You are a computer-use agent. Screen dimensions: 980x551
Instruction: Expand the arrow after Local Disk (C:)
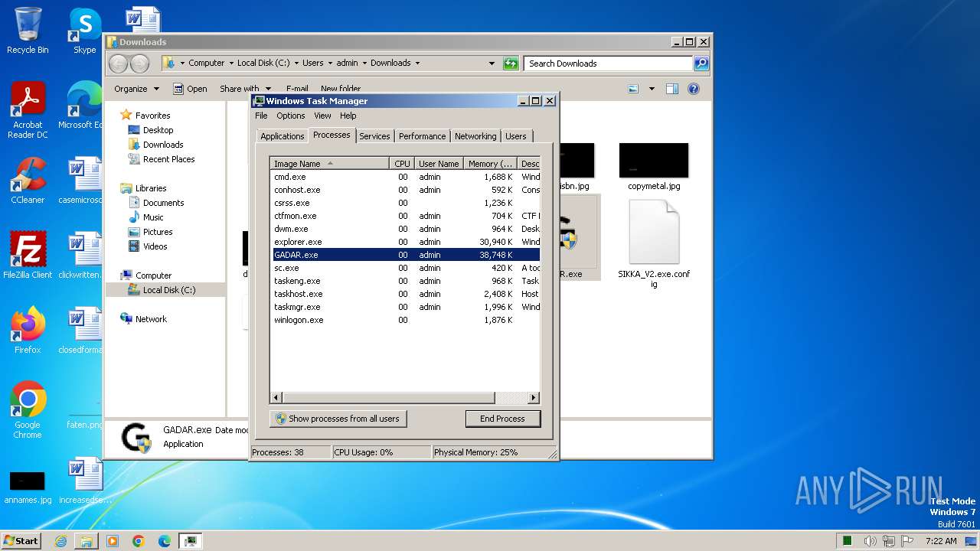pos(296,64)
